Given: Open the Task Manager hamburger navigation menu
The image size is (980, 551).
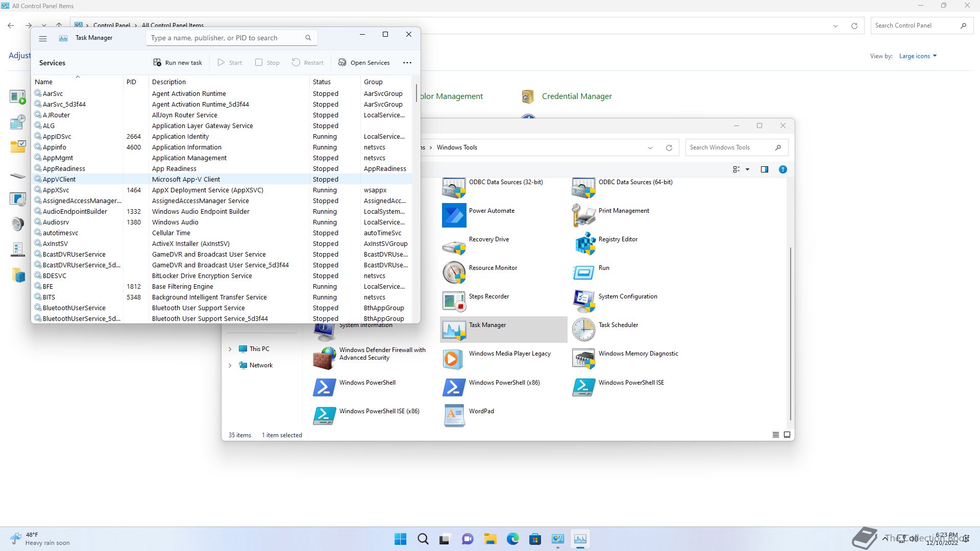Looking at the screenshot, I should 43,38.
